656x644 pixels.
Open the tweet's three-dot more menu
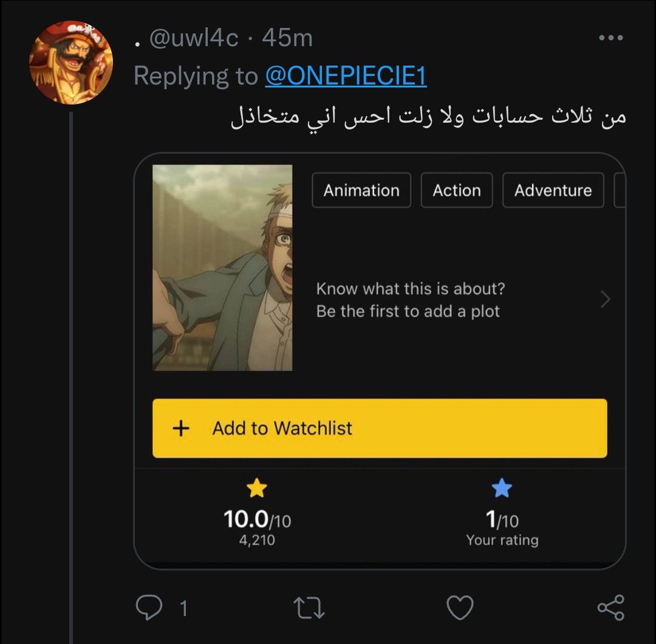pyautogui.click(x=610, y=38)
